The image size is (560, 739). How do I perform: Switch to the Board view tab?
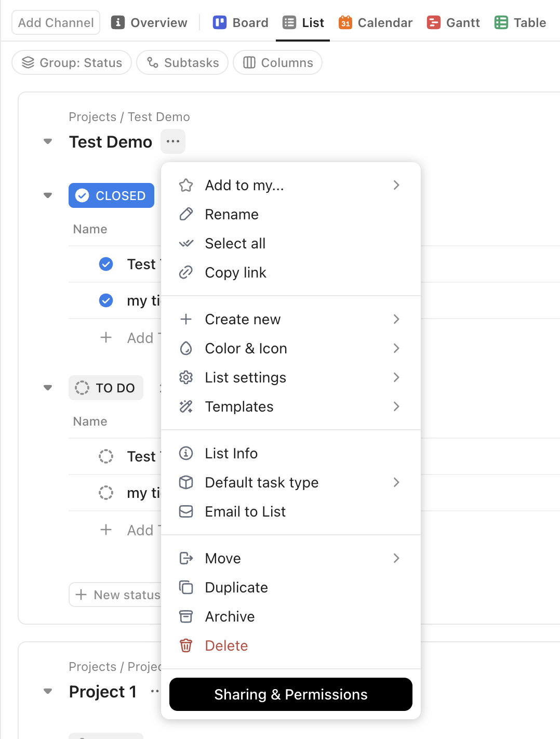(x=241, y=23)
